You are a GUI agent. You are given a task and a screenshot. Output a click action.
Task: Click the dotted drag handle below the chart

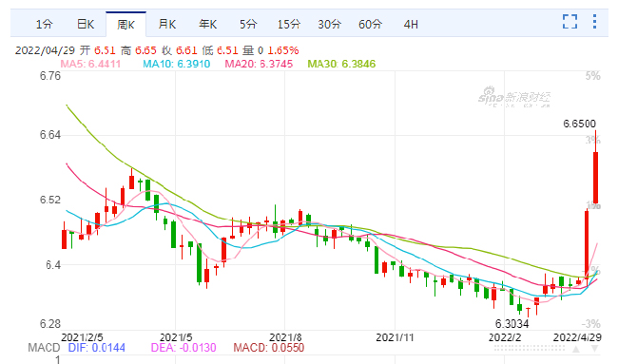pyautogui.click(x=530, y=348)
